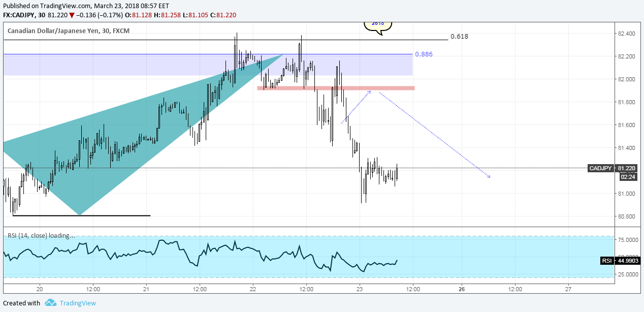Click the Canadian Dollar/Japanese Yen chart title
The width and height of the screenshot is (644, 312).
tap(68, 30)
